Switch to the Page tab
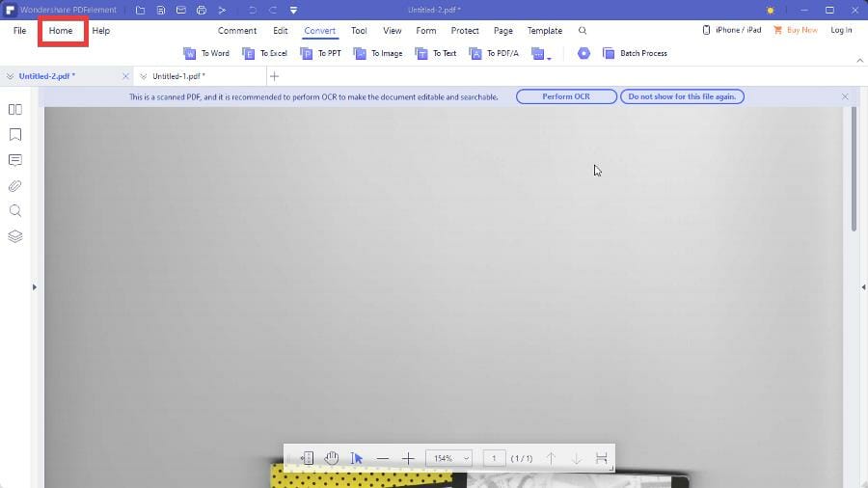This screenshot has height=488, width=868. click(x=502, y=31)
